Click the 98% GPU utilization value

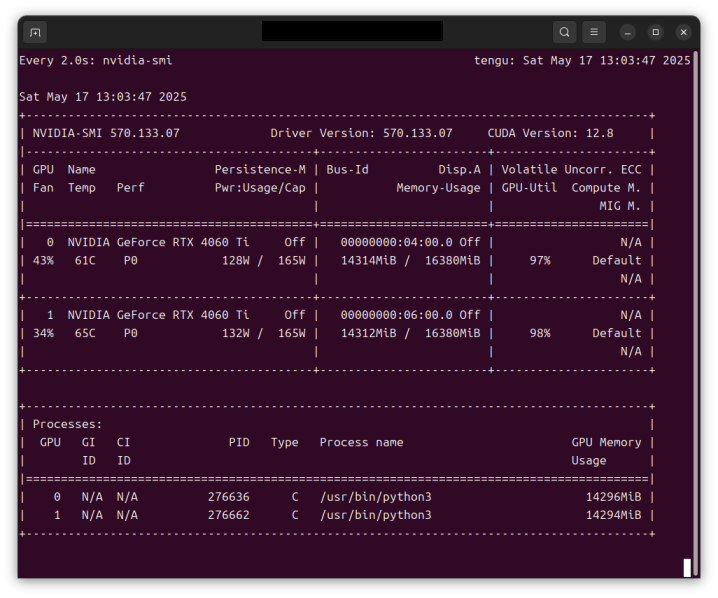(540, 333)
